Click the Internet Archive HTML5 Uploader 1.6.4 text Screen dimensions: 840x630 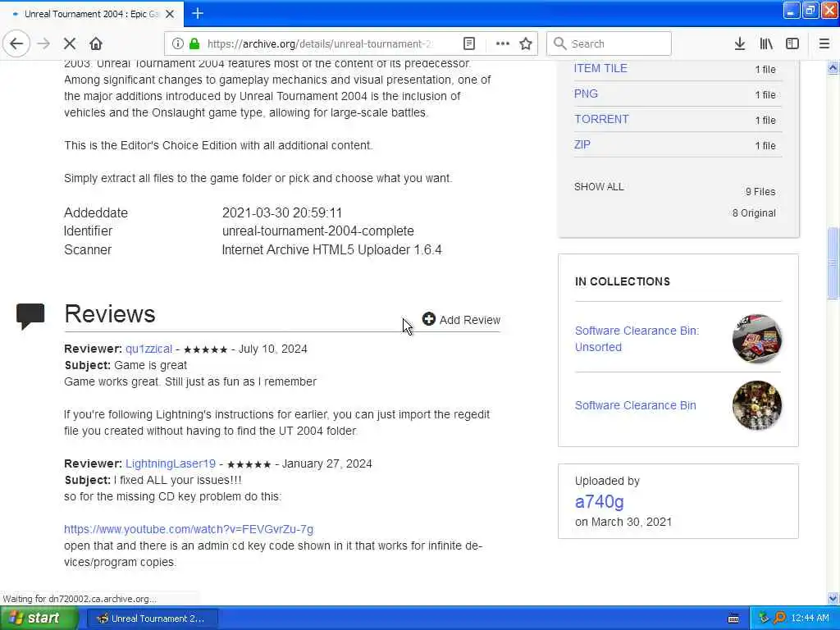(x=331, y=249)
